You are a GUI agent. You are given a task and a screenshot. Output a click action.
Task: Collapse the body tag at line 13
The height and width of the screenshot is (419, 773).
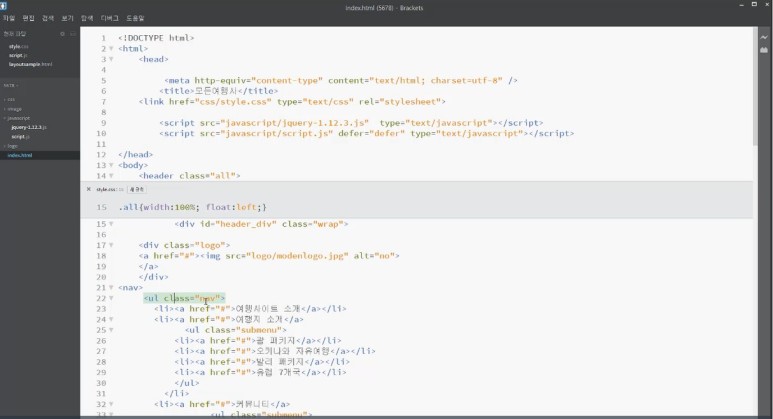tap(111, 165)
